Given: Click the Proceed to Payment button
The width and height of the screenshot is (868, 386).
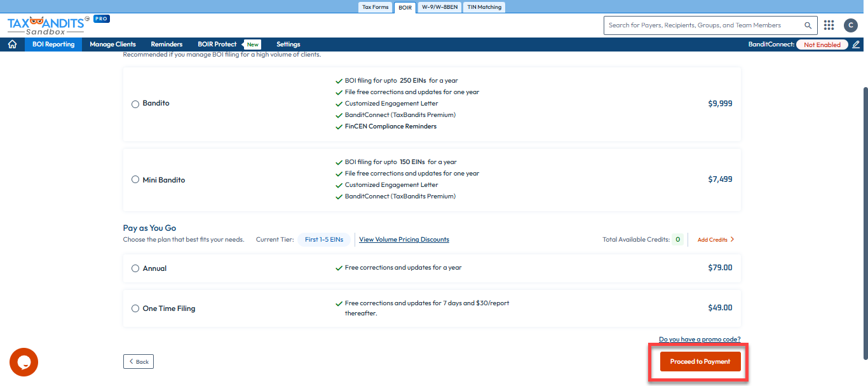Looking at the screenshot, I should click(x=700, y=361).
